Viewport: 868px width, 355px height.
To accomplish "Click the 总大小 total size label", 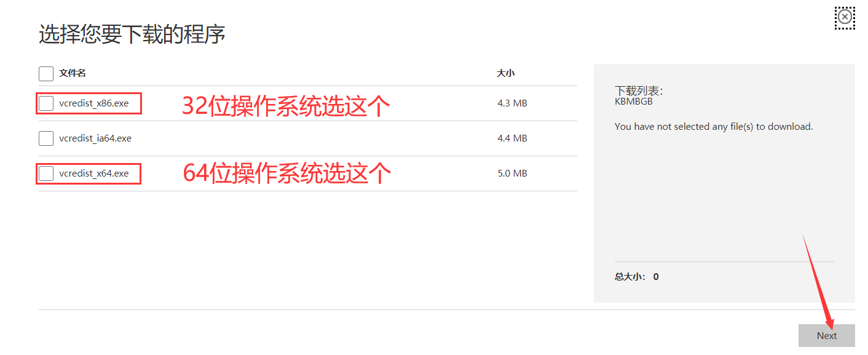I will (x=630, y=277).
